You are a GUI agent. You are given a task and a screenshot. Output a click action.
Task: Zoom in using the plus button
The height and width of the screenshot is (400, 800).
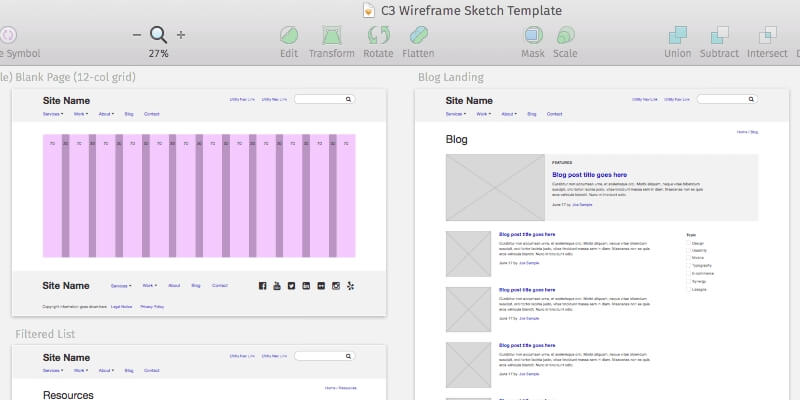[181, 35]
